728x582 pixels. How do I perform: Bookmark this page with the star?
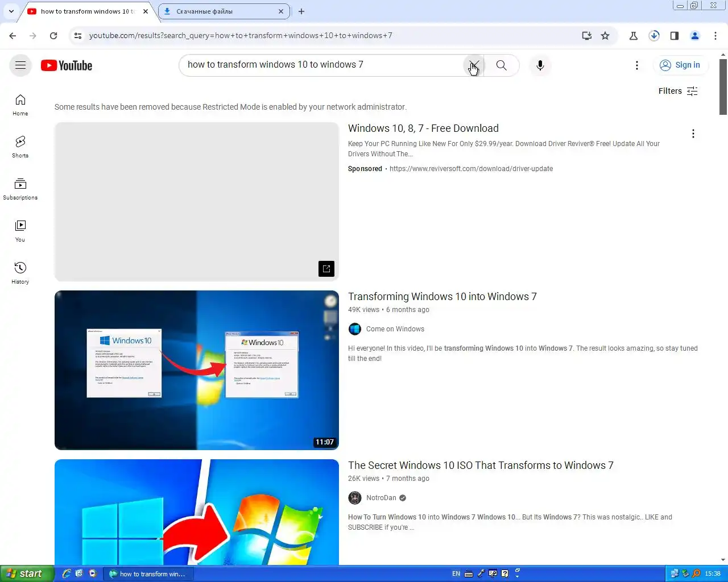pyautogui.click(x=605, y=36)
